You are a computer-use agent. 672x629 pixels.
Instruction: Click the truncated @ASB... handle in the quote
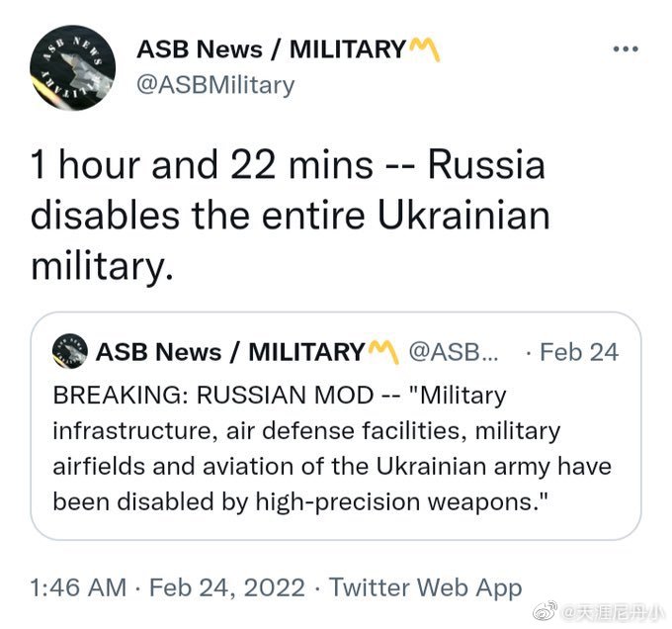[x=454, y=352]
